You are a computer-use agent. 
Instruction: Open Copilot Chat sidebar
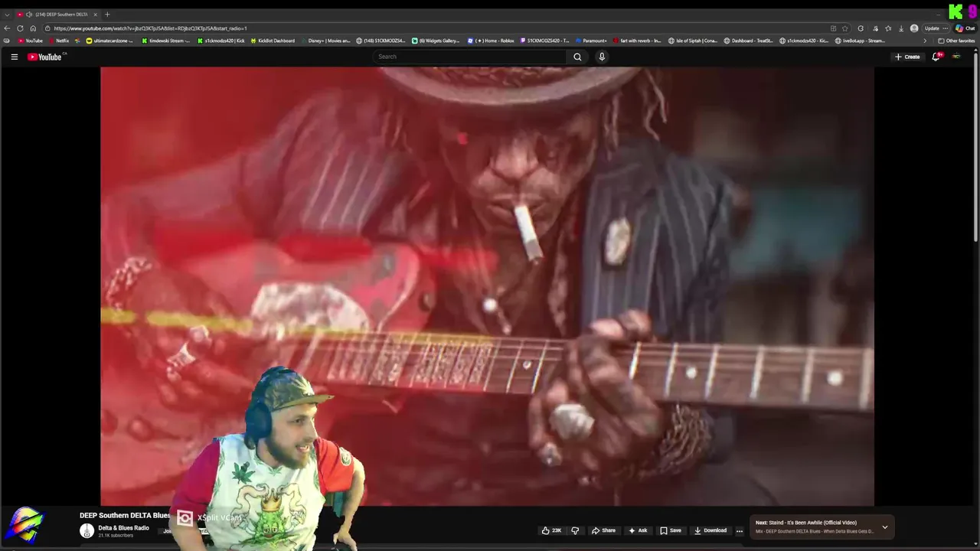point(964,28)
